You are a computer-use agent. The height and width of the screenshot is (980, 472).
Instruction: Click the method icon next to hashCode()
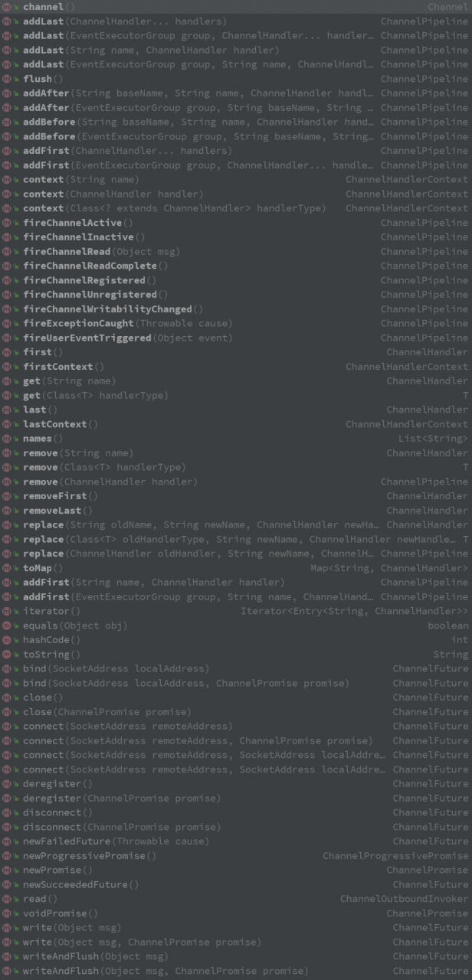point(7,640)
